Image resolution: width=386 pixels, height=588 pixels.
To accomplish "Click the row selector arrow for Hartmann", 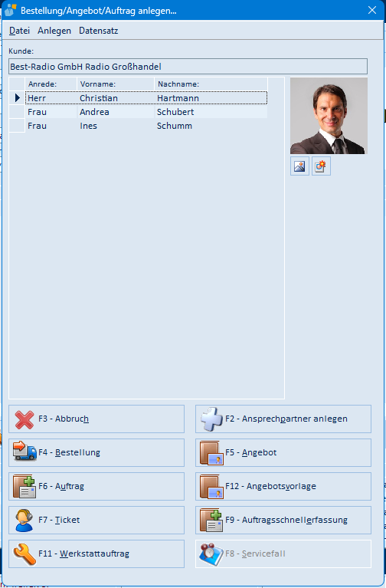I will point(17,98).
